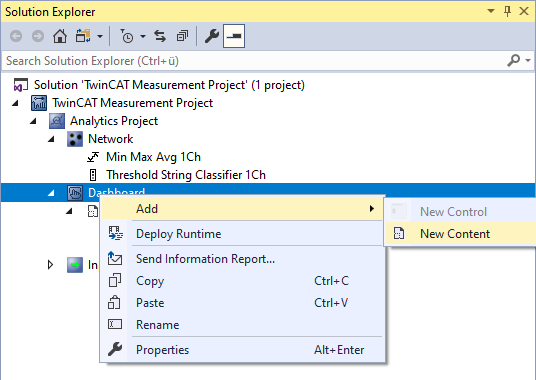Click the Rename icon in context menu

115,324
